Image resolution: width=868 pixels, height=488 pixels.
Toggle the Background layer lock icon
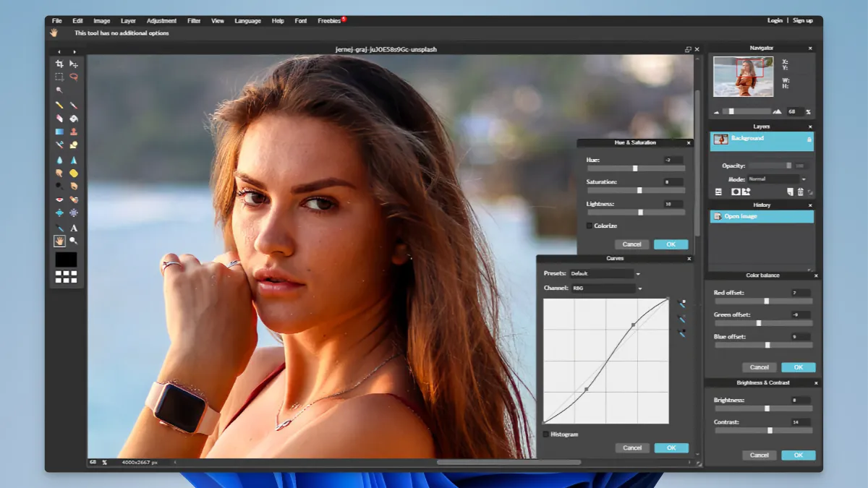[x=808, y=139]
